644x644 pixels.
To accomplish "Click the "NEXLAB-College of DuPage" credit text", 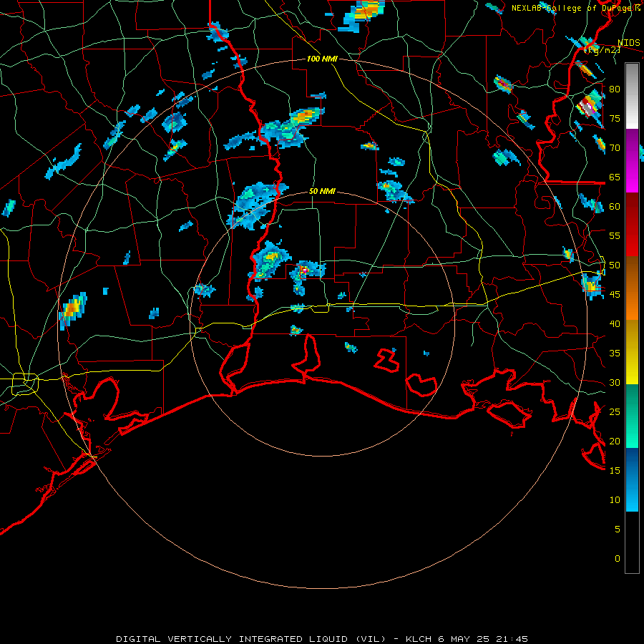I will click(572, 8).
